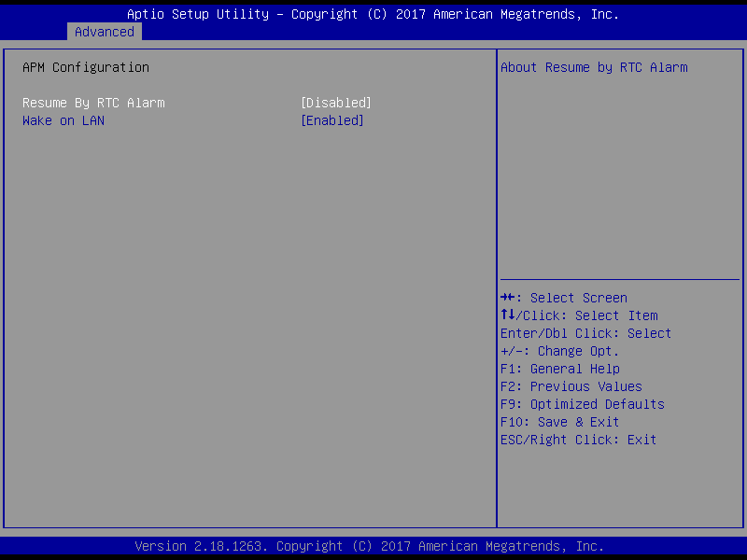This screenshot has height=560, width=747.
Task: Open the Disabled value for RTC Alarm
Action: click(x=335, y=103)
